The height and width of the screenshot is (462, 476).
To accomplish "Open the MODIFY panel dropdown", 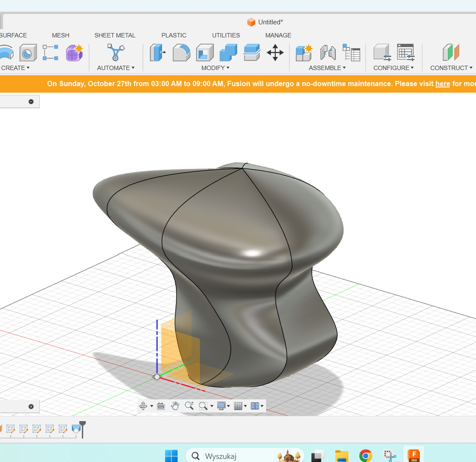I will (x=215, y=68).
